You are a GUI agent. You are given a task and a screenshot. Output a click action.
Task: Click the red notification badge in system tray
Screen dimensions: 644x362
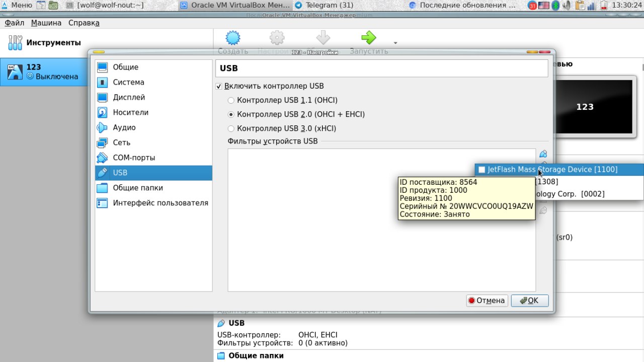pos(532,6)
